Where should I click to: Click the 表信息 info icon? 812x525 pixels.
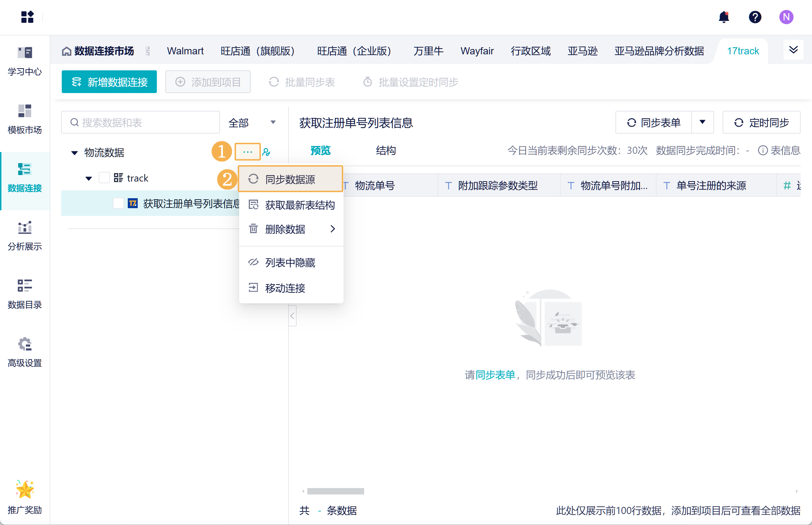[x=762, y=151]
